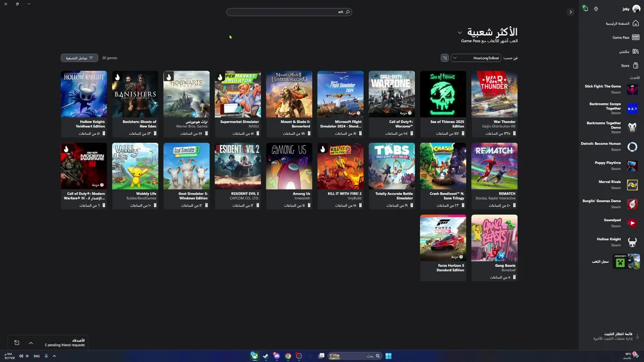
Task: Open the Wobbly Life game card
Action: pos(135,175)
